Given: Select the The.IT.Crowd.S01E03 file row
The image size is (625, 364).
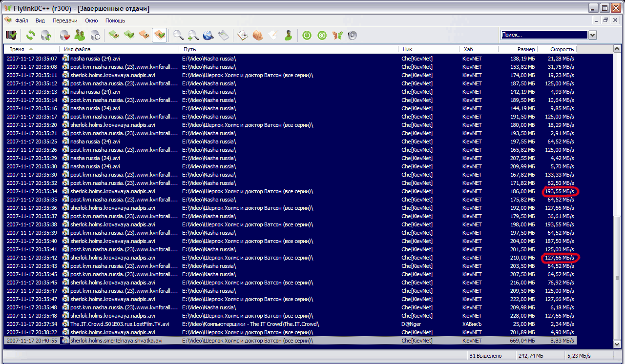Looking at the screenshot, I should click(120, 324).
